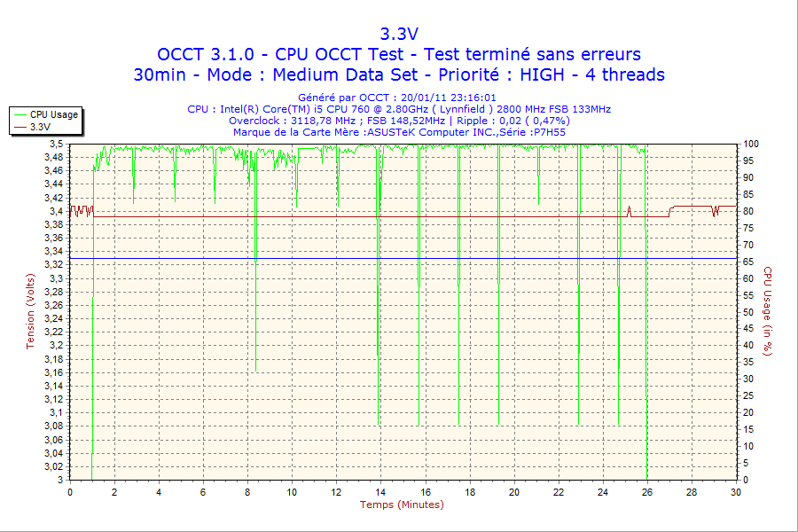Image resolution: width=798 pixels, height=532 pixels.
Task: Click the 3,5 value on the voltage axis
Action: (x=56, y=144)
